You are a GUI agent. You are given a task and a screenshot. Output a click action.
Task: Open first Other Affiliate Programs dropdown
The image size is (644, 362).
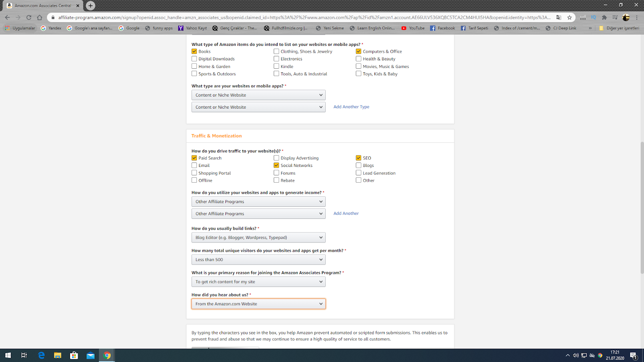pos(258,202)
